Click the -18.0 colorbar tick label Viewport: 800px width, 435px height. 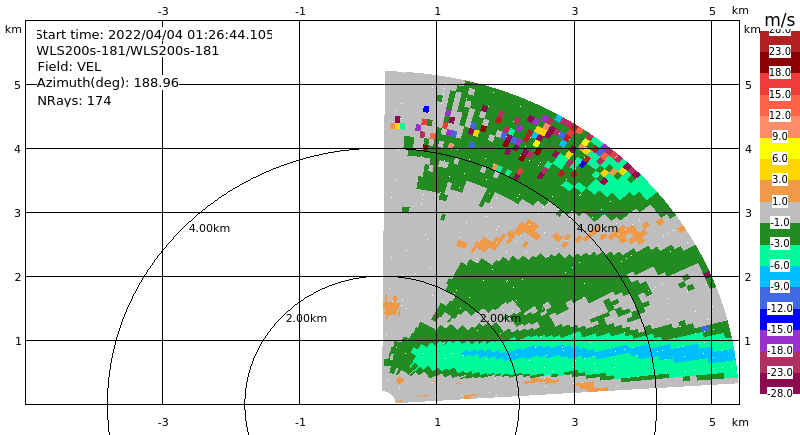pos(780,351)
